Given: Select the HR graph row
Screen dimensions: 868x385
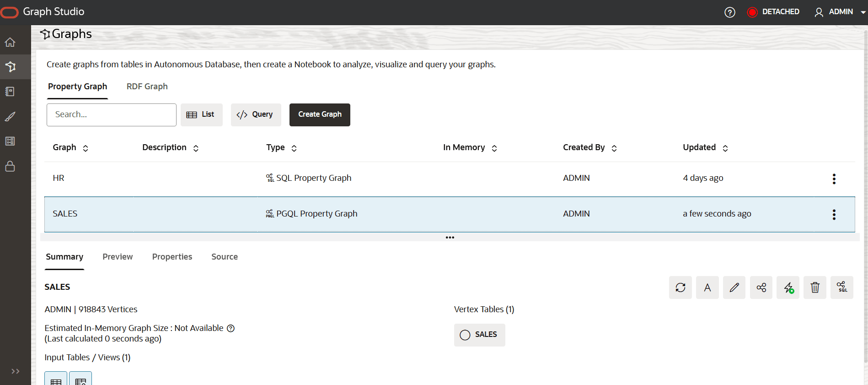Looking at the screenshot, I should pos(450,179).
